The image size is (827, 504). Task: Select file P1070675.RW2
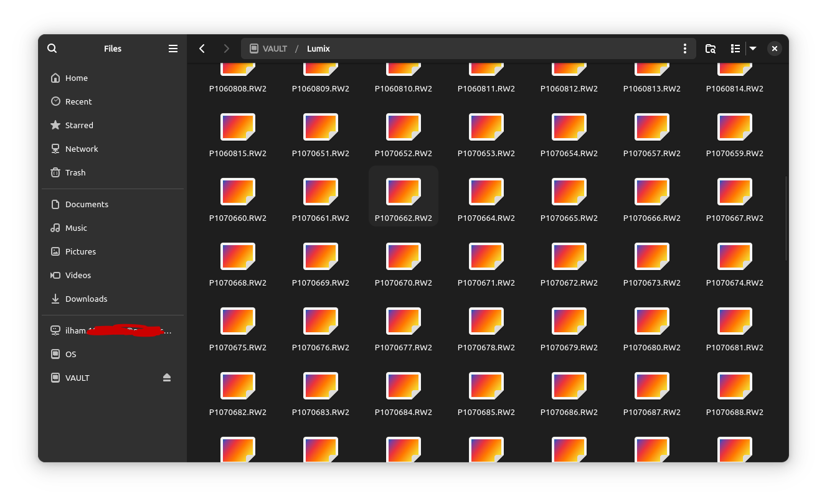(x=238, y=329)
